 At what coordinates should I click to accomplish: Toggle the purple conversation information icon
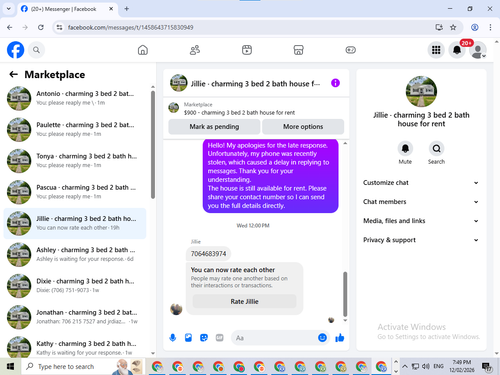tap(335, 83)
